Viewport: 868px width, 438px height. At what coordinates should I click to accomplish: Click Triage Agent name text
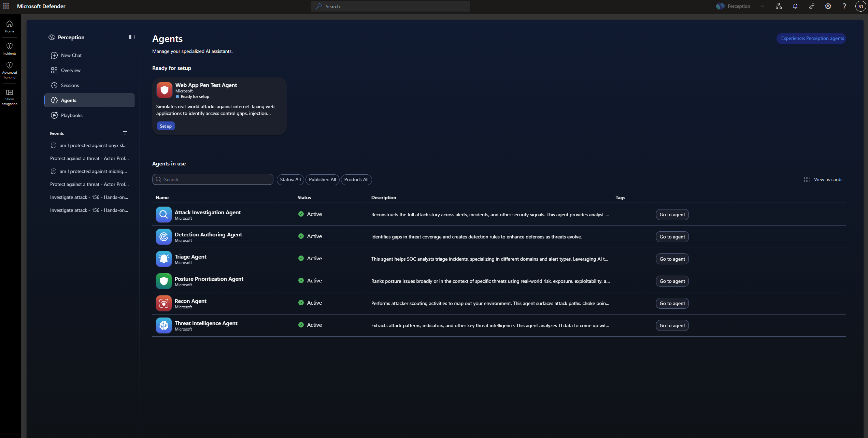[x=190, y=257]
